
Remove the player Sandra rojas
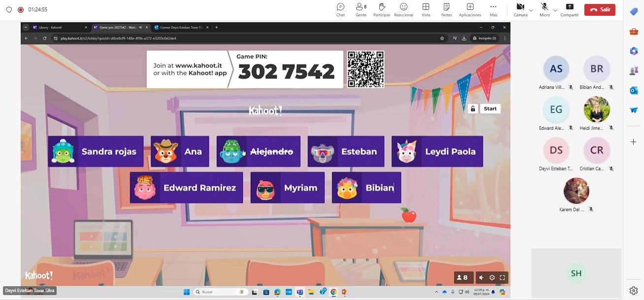(96, 151)
